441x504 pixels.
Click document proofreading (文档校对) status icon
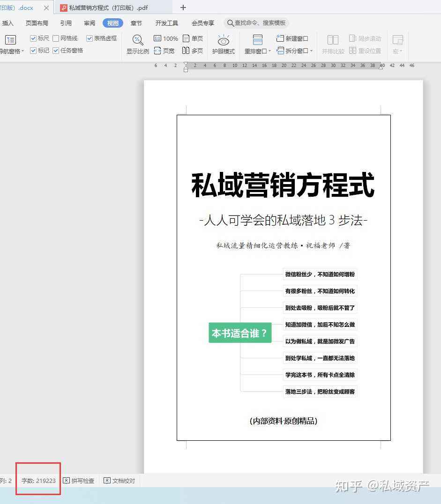pyautogui.click(x=107, y=481)
